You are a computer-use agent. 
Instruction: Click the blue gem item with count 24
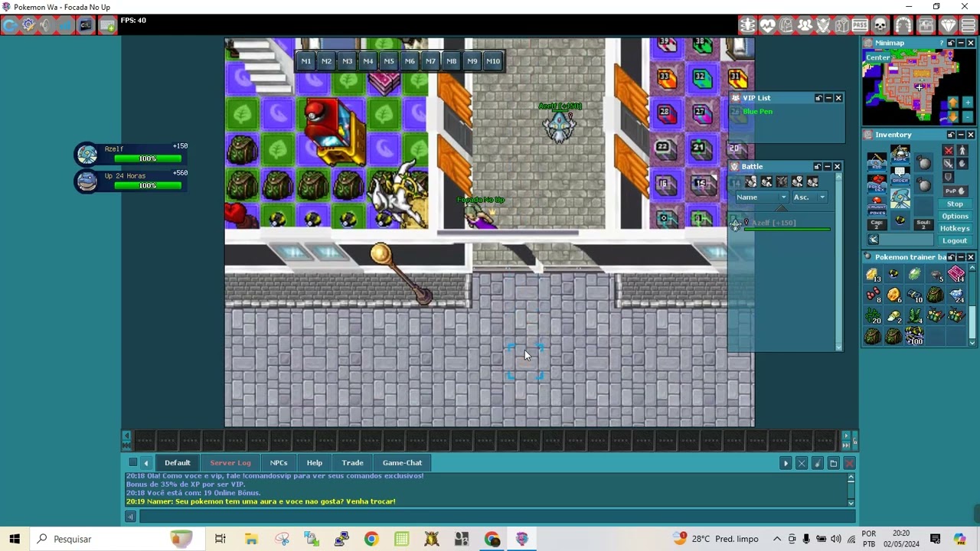click(x=956, y=295)
